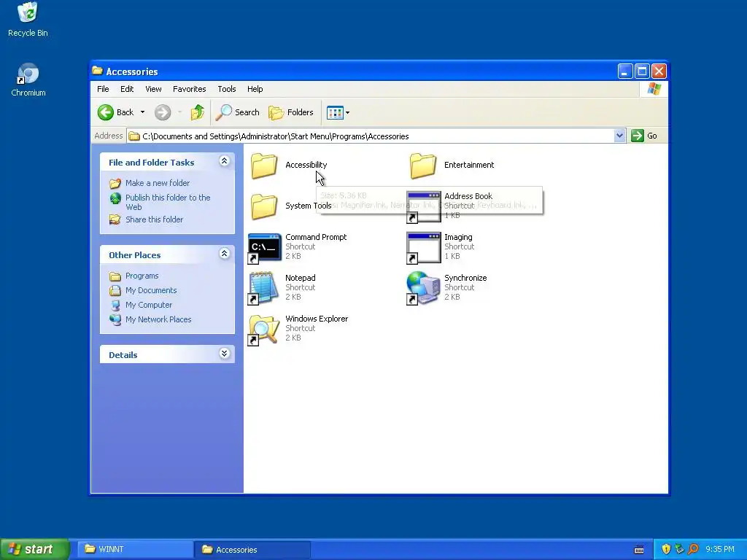This screenshot has width=747, height=560.
Task: Select the Windows Explorer shortcut icon
Action: pos(263,330)
